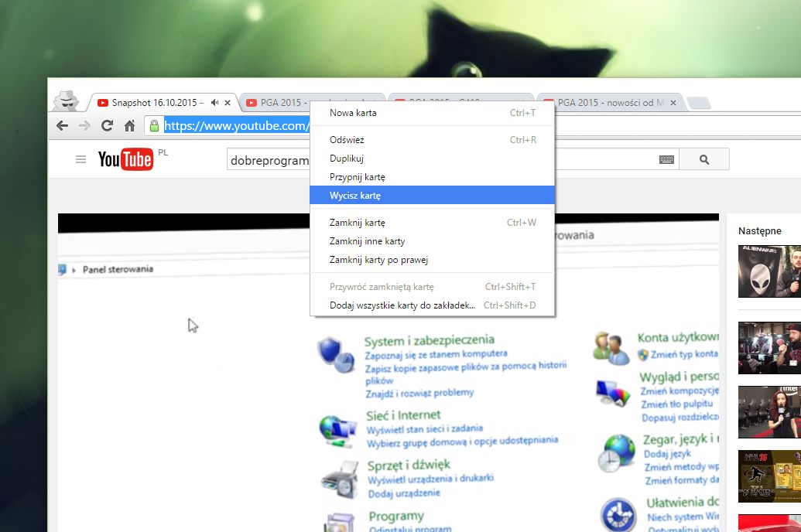Click the YouTube logo
The image size is (801, 532).
click(125, 159)
